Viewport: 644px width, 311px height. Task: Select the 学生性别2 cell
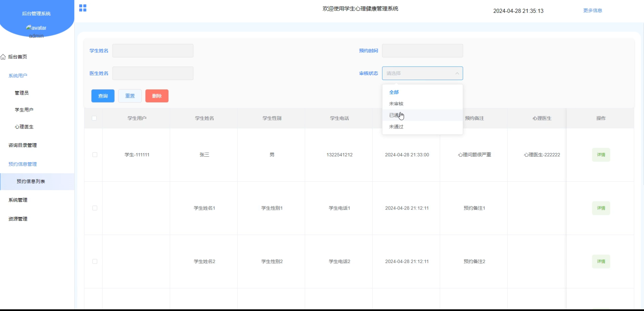272,262
